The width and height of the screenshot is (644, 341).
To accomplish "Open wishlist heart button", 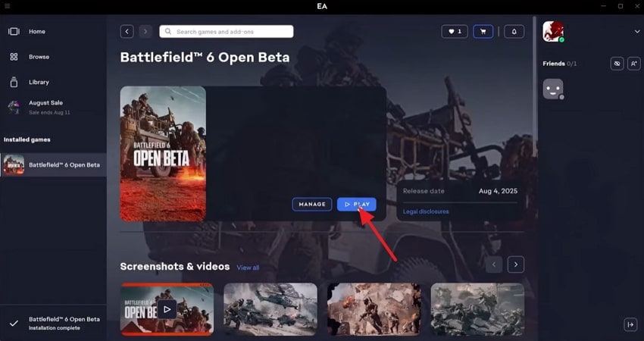I will tap(455, 32).
